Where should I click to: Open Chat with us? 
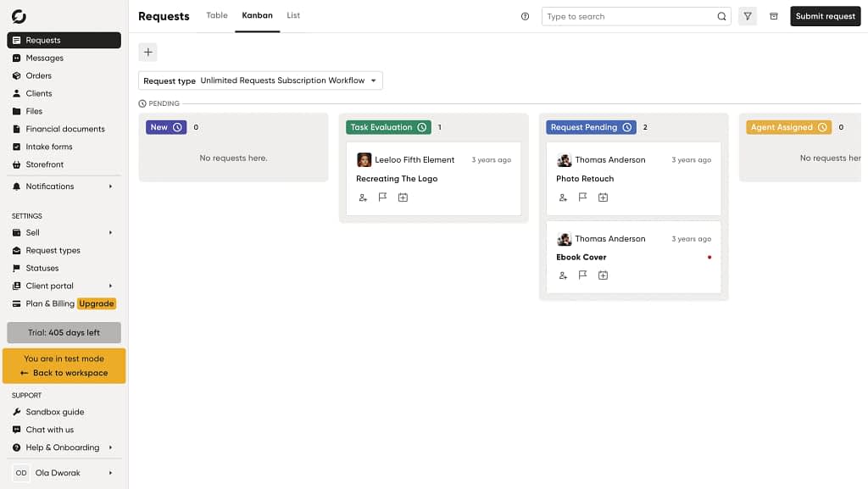[x=64, y=430]
